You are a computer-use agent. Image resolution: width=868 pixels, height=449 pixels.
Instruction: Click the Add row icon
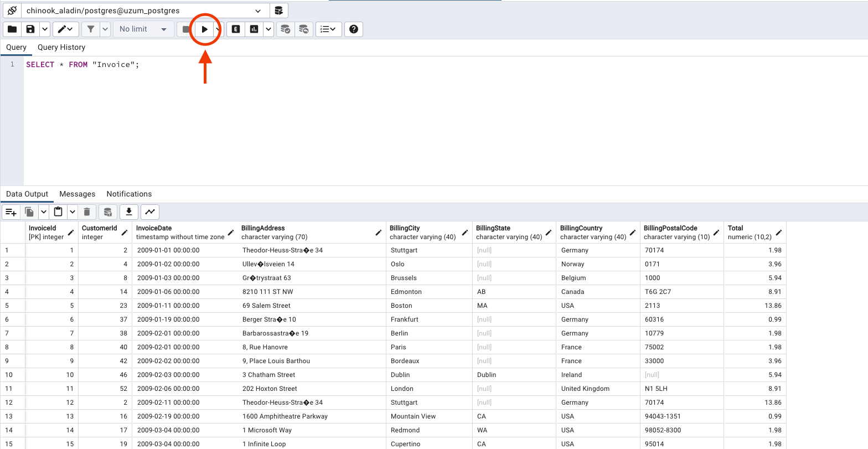[x=11, y=211]
